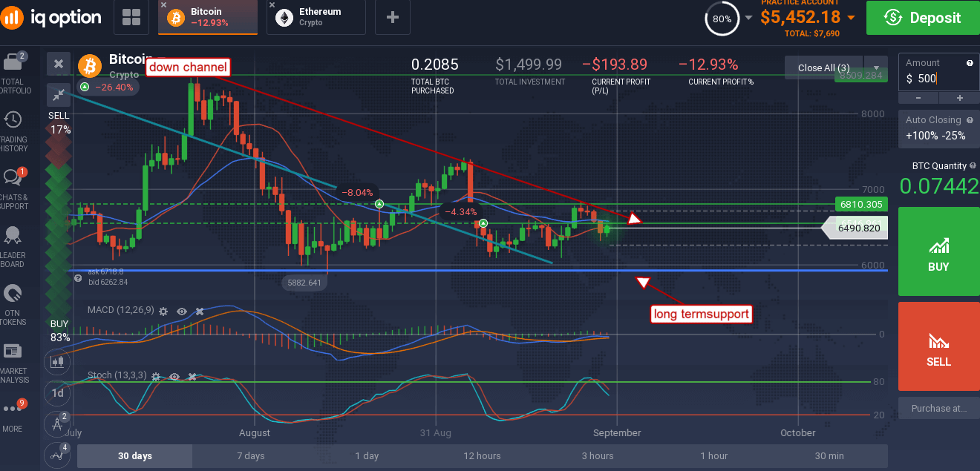Click the -8.04% position marker on chart

click(x=379, y=203)
